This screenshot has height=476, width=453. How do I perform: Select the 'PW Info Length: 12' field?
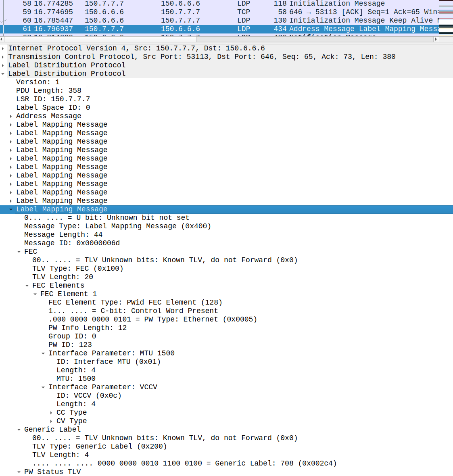click(88, 328)
